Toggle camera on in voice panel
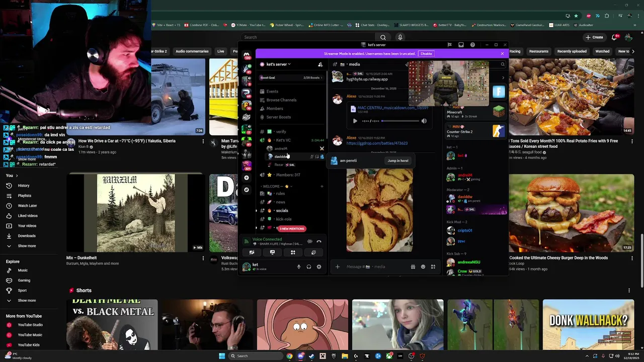Image resolution: width=644 pixels, height=362 pixels. 252,252
